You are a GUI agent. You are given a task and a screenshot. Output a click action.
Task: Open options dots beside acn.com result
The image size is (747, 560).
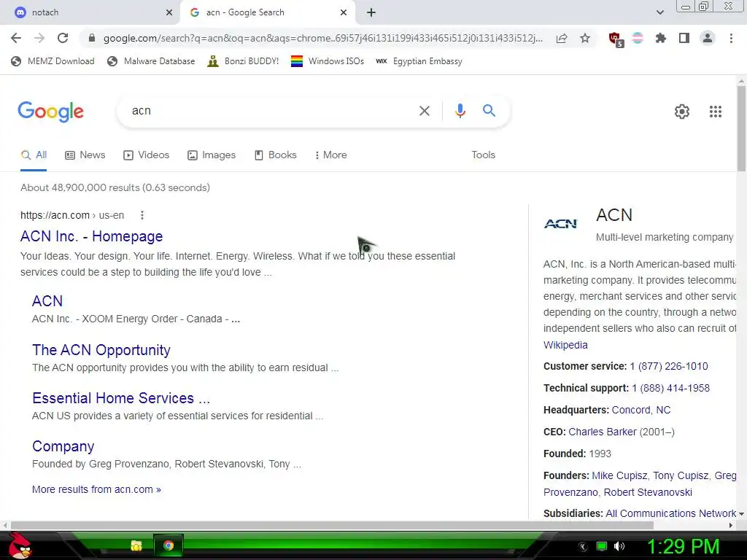click(142, 215)
